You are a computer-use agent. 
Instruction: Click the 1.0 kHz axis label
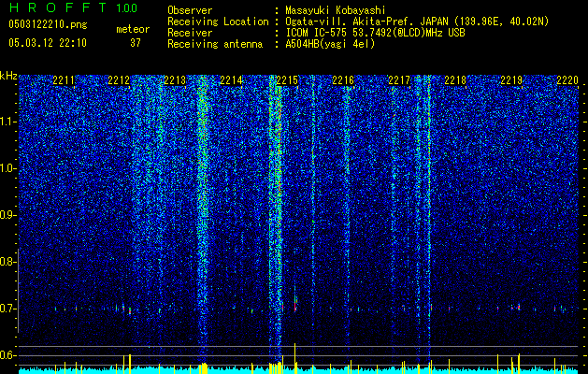[8, 168]
